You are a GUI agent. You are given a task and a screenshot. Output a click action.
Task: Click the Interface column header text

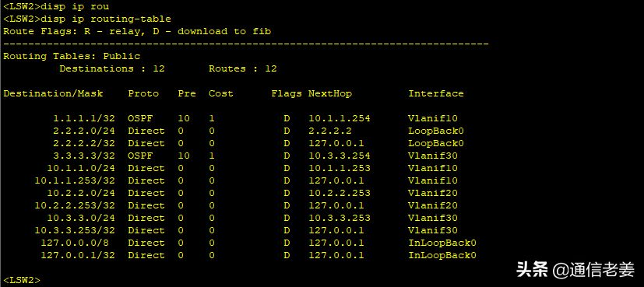[x=436, y=93]
